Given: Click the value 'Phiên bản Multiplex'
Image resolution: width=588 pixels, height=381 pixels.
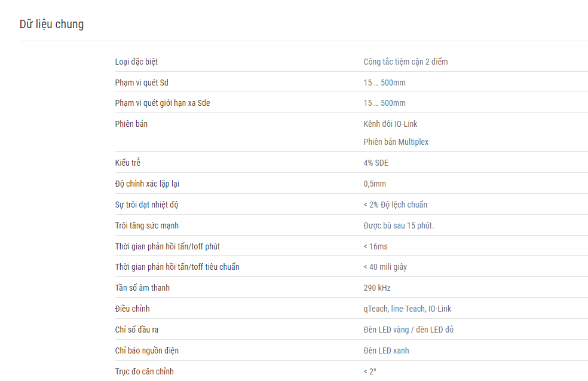Looking at the screenshot, I should pos(396,142).
